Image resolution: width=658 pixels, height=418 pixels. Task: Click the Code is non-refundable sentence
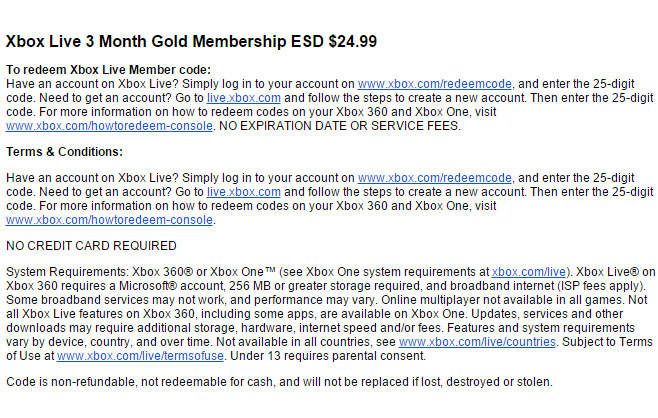[279, 382]
